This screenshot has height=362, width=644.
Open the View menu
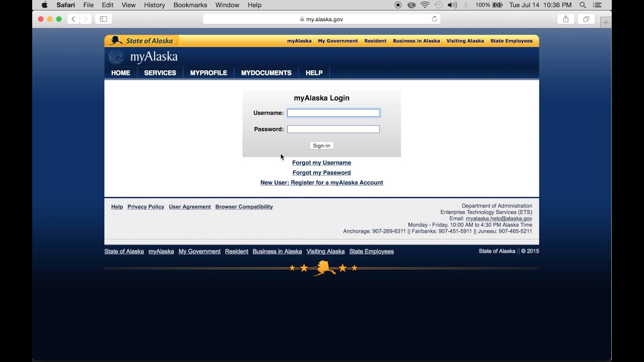click(129, 5)
